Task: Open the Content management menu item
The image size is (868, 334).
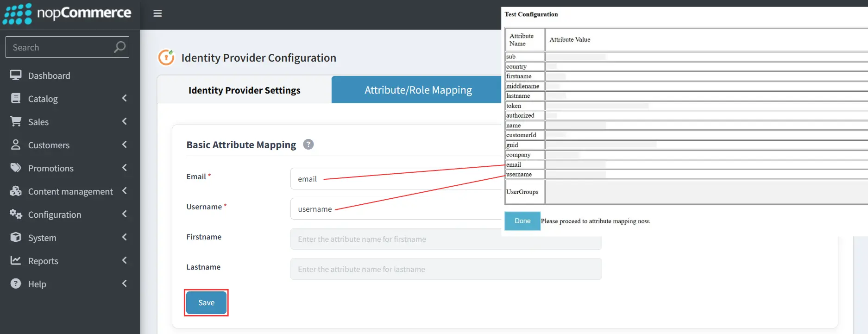Action: point(69,191)
